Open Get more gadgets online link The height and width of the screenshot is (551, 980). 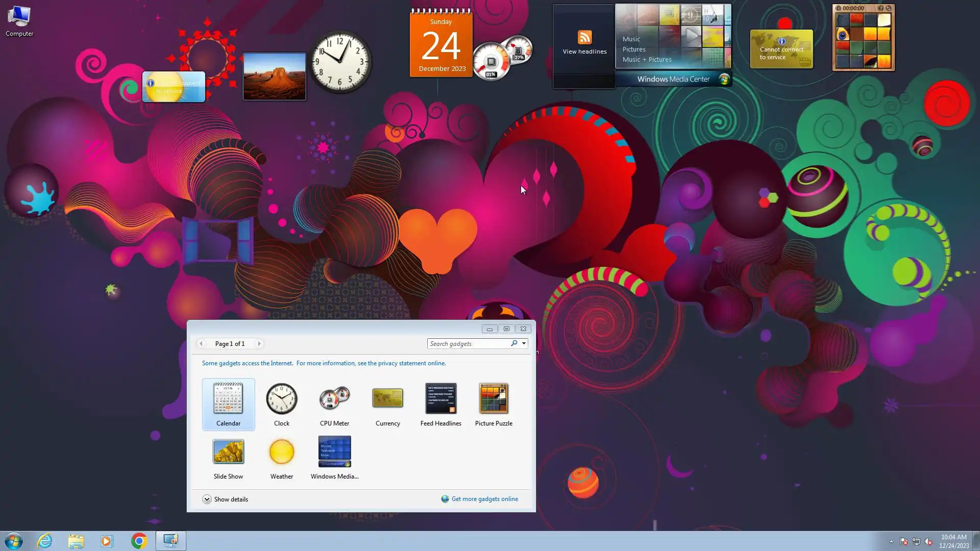[484, 499]
